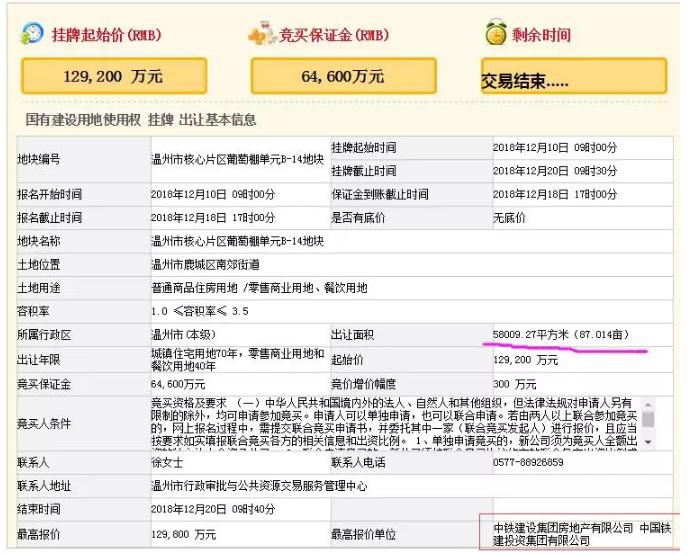Click the contact name 徐女士
Image resolution: width=690 pixels, height=555 pixels.
coord(167,462)
